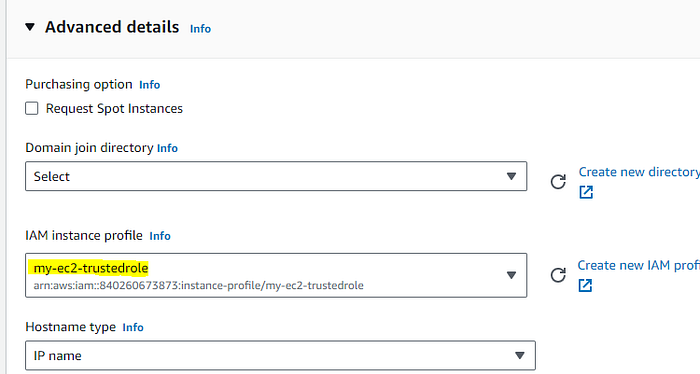This screenshot has height=374, width=700.
Task: Click the IAM instance profile dropdown arrow
Action: [512, 275]
